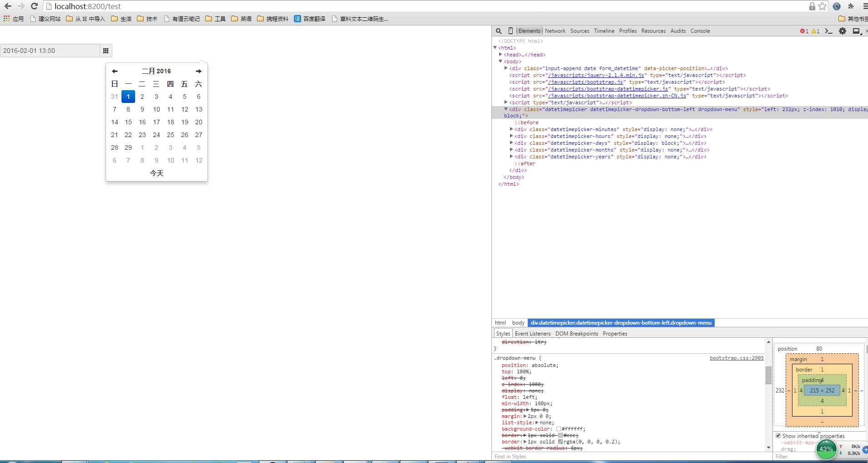
Task: Expand the margin shorthand property triangle
Action: click(525, 416)
